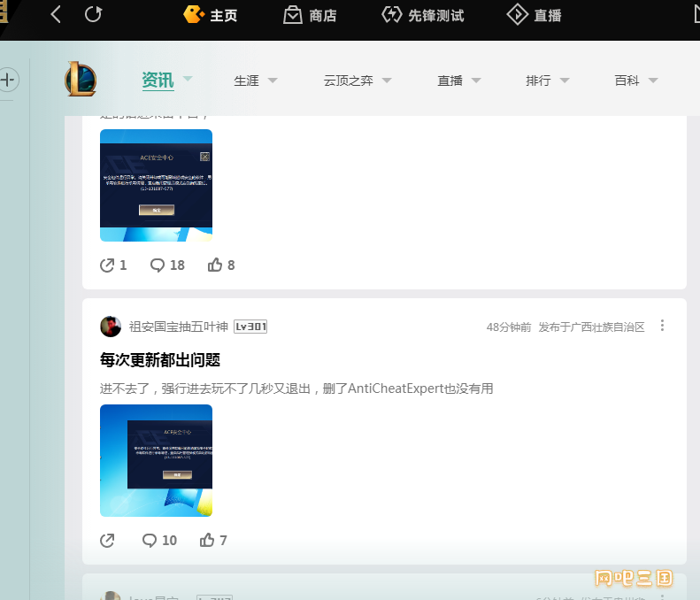Expand the 资讯 dropdown arrow
Screen dimensions: 700x600
pos(188,79)
